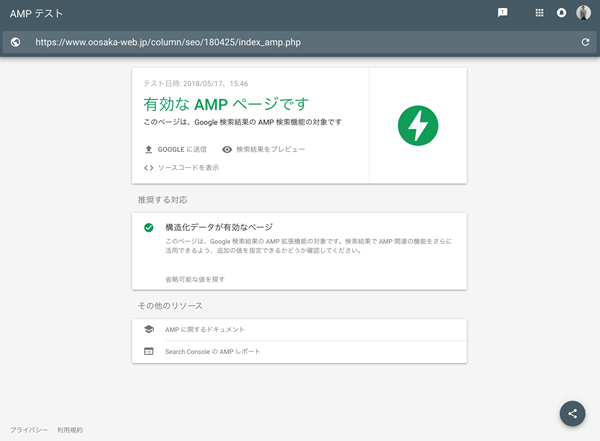Click the AMP テスト title

point(36,14)
